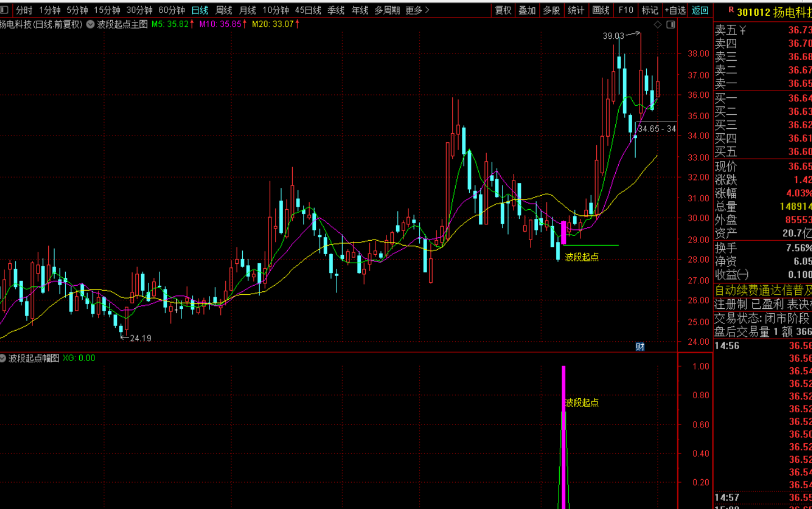This screenshot has height=509, width=812.
Task: Click the M10: 35.85 moving average label
Action: [x=223, y=24]
